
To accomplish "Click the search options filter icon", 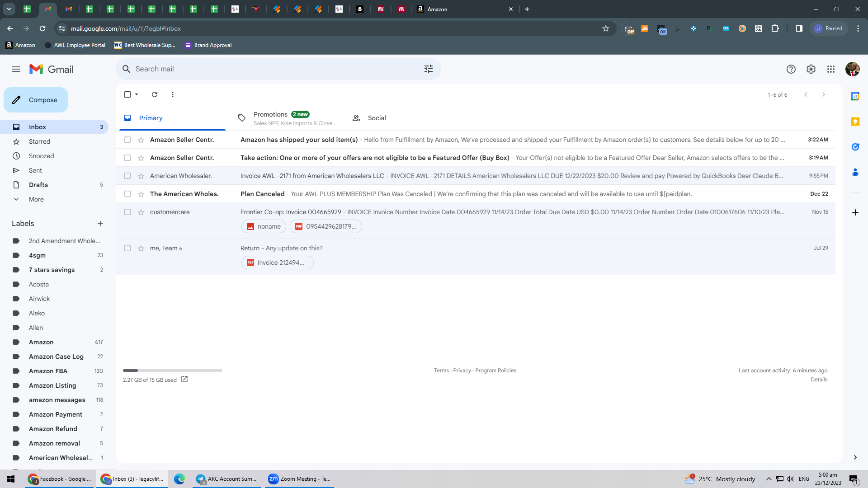I will point(429,69).
